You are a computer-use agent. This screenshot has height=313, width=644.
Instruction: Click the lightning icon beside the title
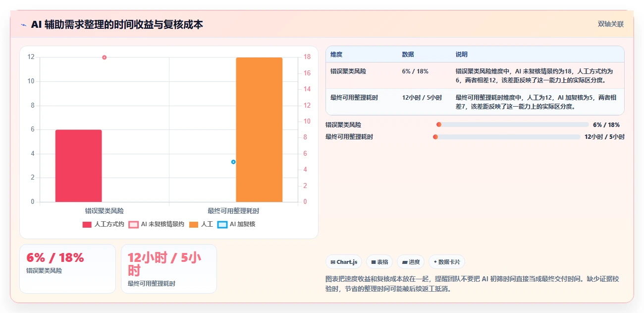[x=24, y=25]
